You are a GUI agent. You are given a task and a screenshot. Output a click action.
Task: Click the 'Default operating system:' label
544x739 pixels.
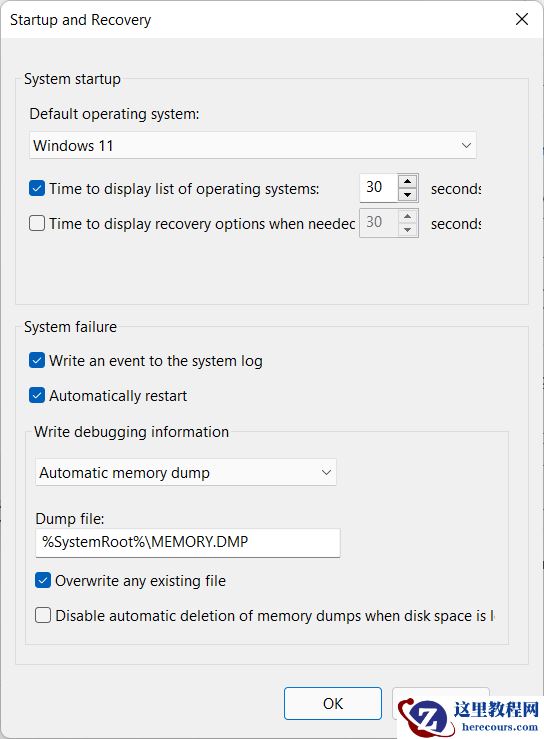click(x=115, y=114)
